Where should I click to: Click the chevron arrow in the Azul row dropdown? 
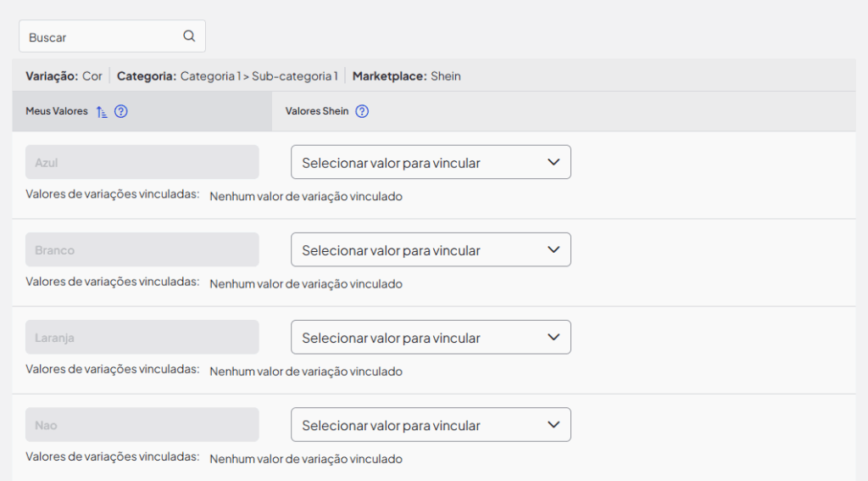pyautogui.click(x=554, y=162)
